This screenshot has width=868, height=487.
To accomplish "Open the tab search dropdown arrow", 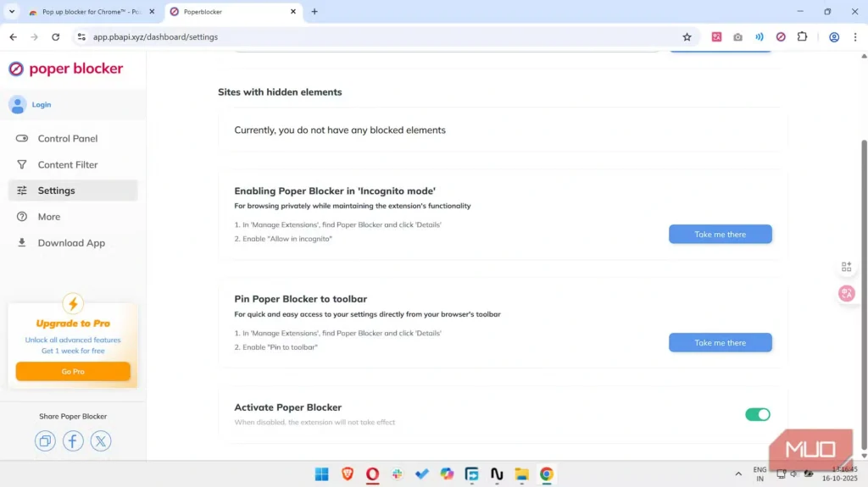I will (12, 12).
